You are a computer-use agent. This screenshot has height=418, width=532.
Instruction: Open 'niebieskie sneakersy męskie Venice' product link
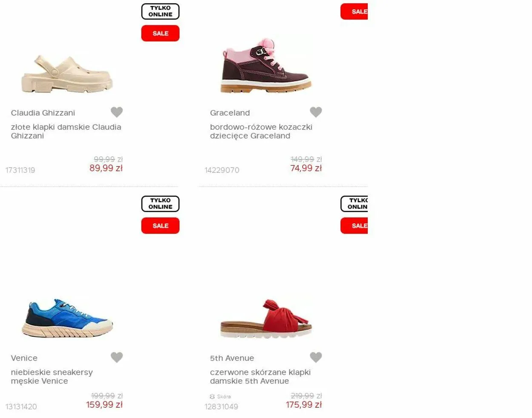pos(52,377)
